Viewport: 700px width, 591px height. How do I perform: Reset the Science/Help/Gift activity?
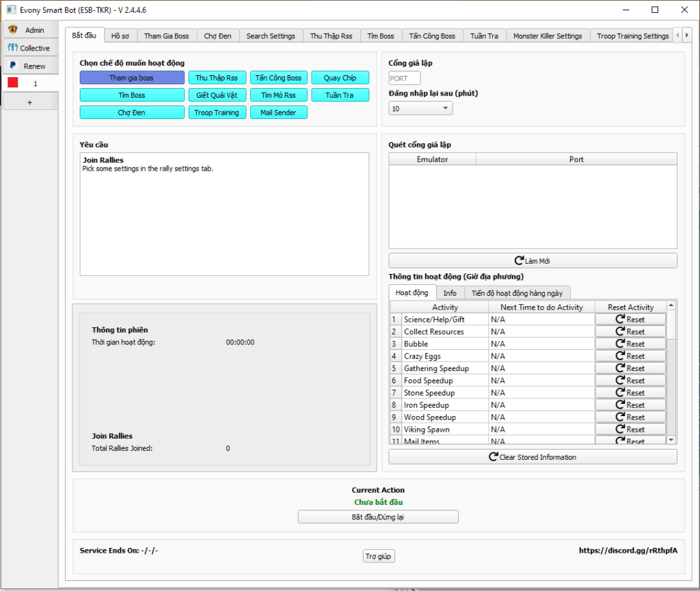[x=630, y=319]
